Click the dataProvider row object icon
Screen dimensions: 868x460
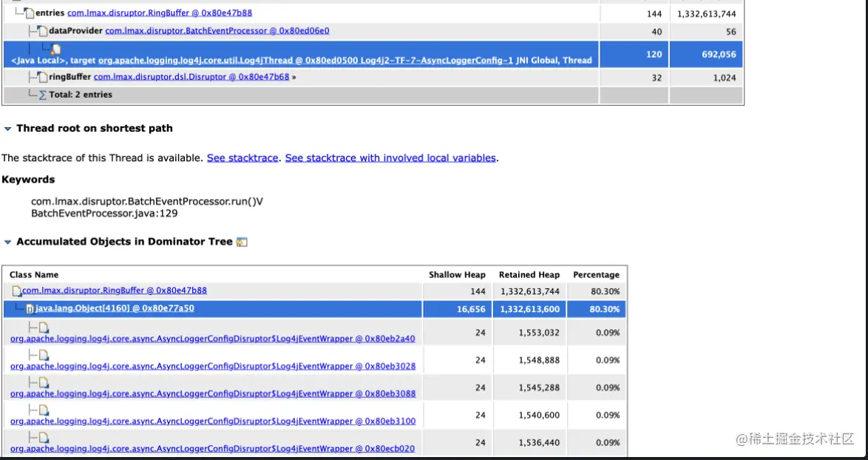coord(43,31)
